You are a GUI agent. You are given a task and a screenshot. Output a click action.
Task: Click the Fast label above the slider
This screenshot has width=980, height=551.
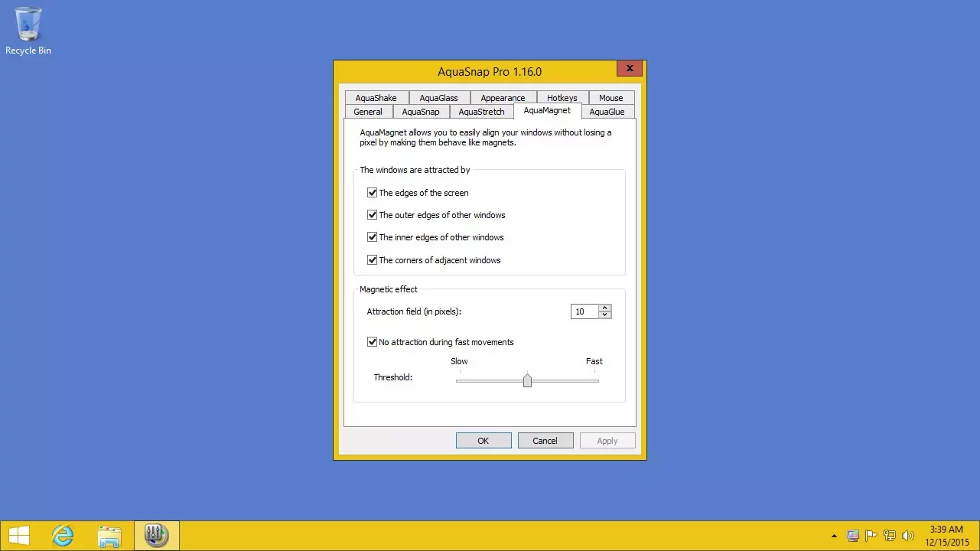(594, 361)
